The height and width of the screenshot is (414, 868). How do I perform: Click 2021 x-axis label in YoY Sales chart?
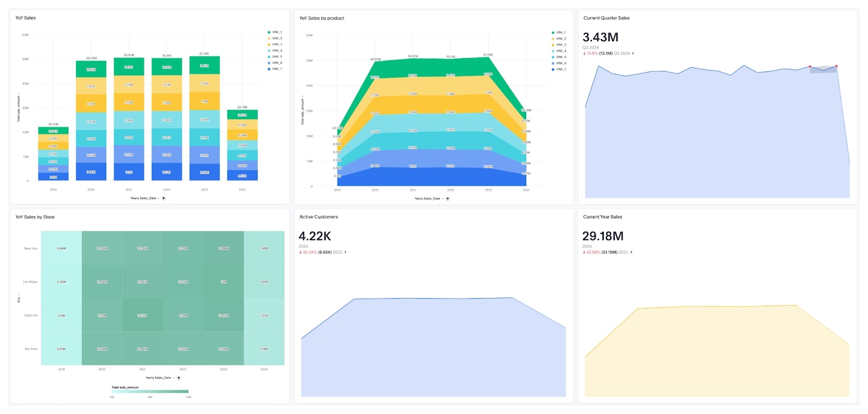[x=129, y=190]
